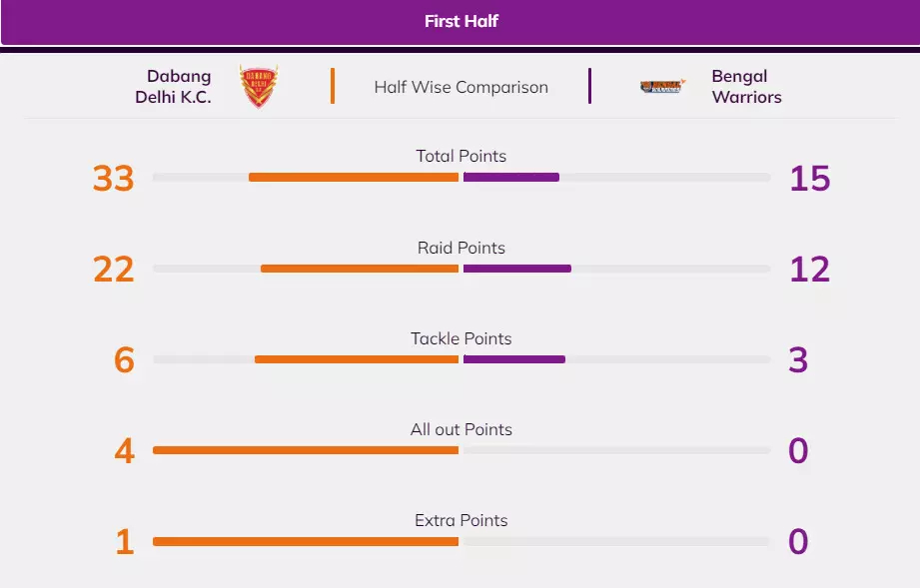Screen dimensions: 920x588
Task: Click the purple Total Points bar
Action: (510, 178)
